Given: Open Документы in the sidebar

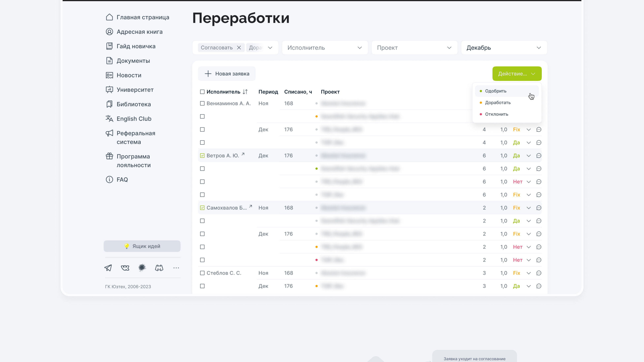Looking at the screenshot, I should [x=133, y=61].
